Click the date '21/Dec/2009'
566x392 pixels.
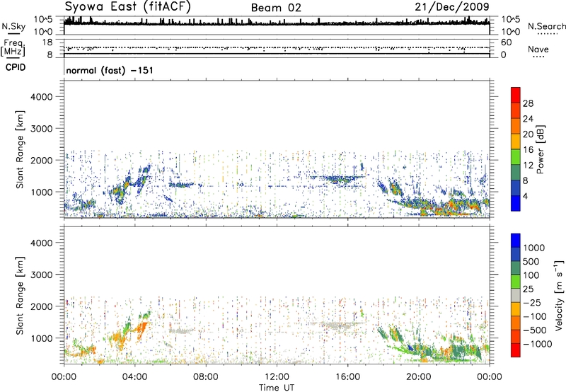click(x=452, y=7)
